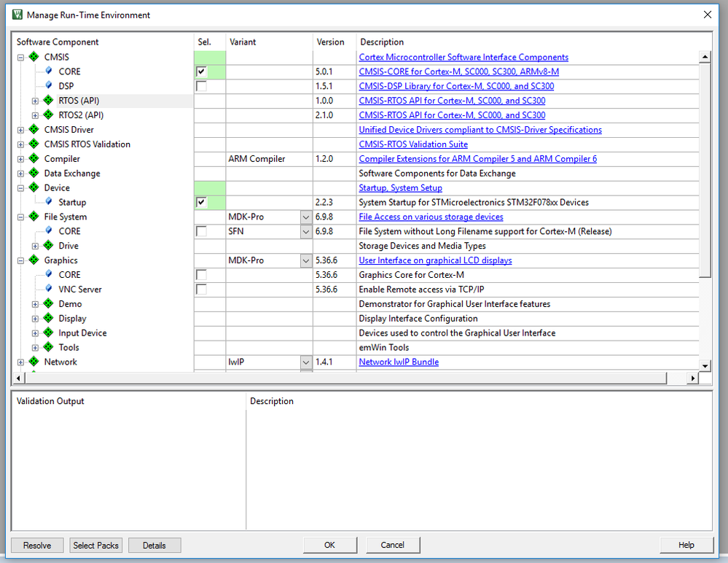Click the horizontal scrollbar left arrow
Screen dimensions: 728x563
coord(18,378)
